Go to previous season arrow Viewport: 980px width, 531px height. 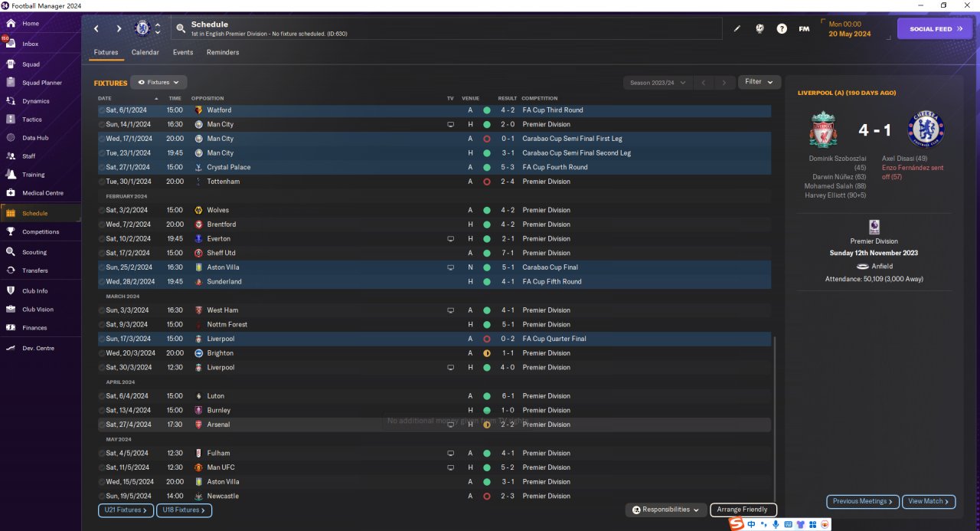click(x=704, y=82)
